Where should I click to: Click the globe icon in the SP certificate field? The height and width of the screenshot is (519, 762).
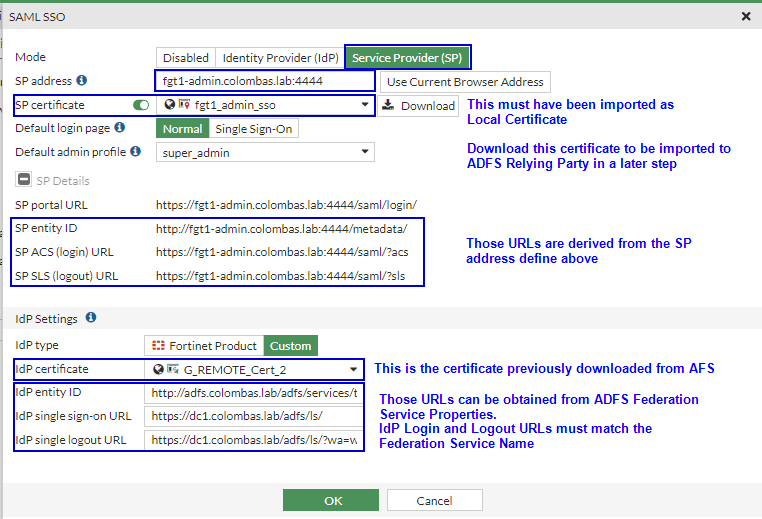point(169,104)
